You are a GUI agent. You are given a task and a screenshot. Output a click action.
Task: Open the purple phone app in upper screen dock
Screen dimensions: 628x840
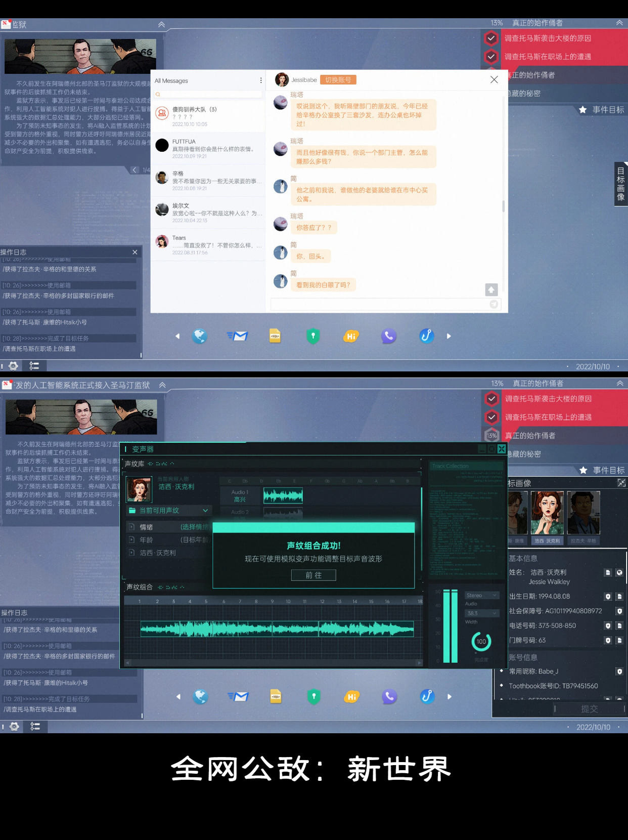(x=388, y=336)
